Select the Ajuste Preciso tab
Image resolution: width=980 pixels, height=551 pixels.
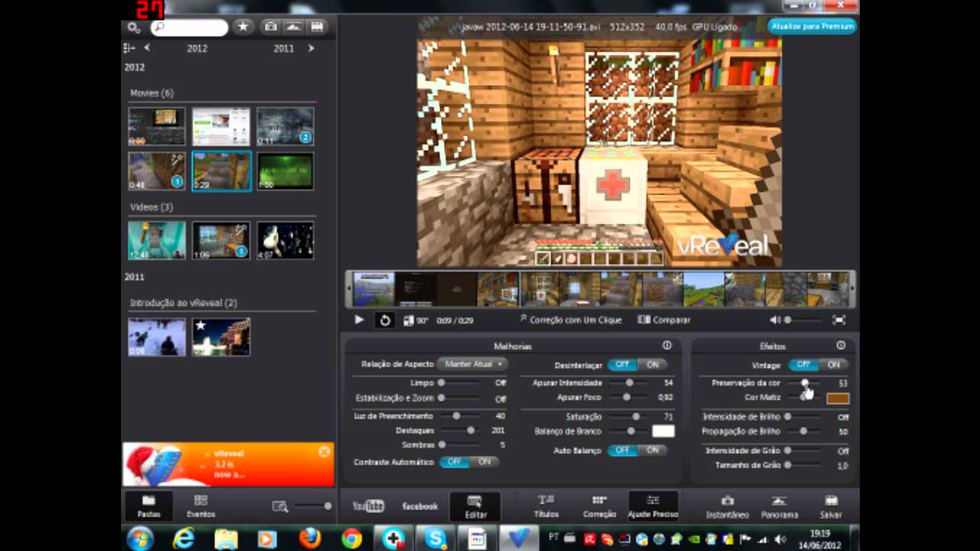(x=653, y=506)
